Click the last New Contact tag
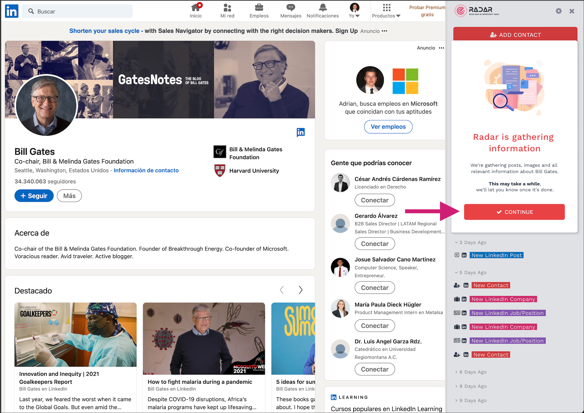The height and width of the screenshot is (413, 584). (x=491, y=355)
